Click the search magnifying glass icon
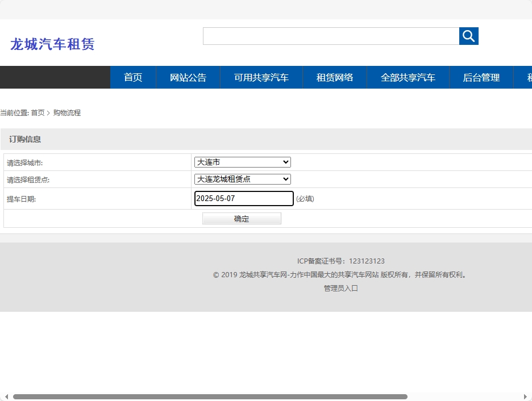Viewport: 532px width, 401px height. tap(468, 36)
